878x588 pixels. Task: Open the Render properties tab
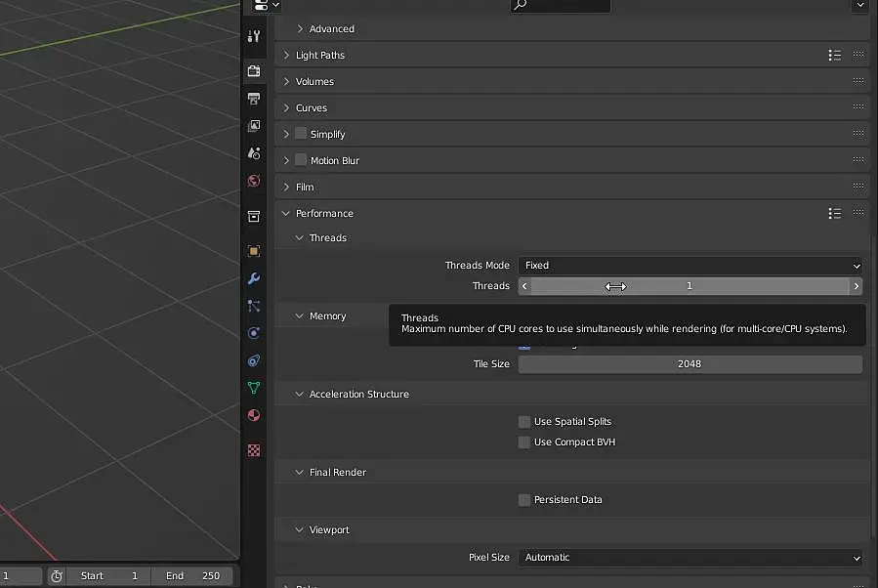(x=254, y=70)
